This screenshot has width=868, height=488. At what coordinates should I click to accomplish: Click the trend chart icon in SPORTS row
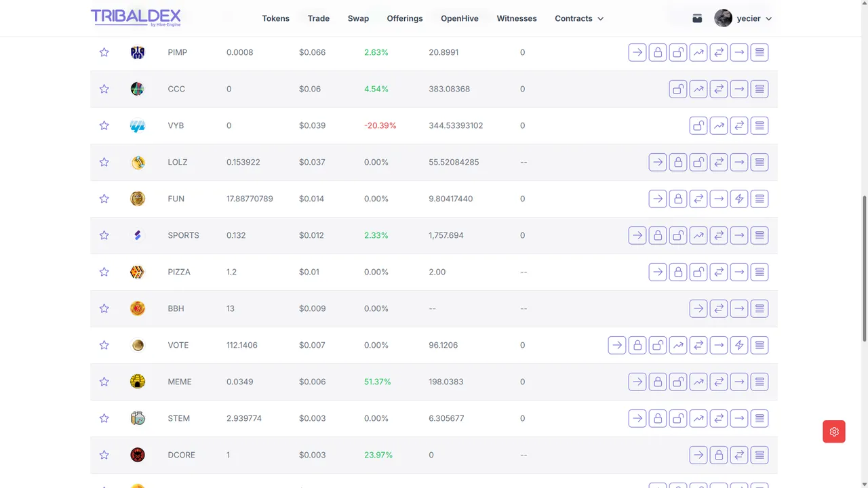point(698,235)
